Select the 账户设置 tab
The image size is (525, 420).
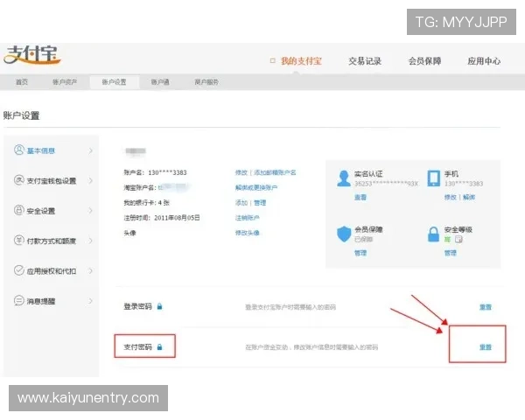coord(114,82)
